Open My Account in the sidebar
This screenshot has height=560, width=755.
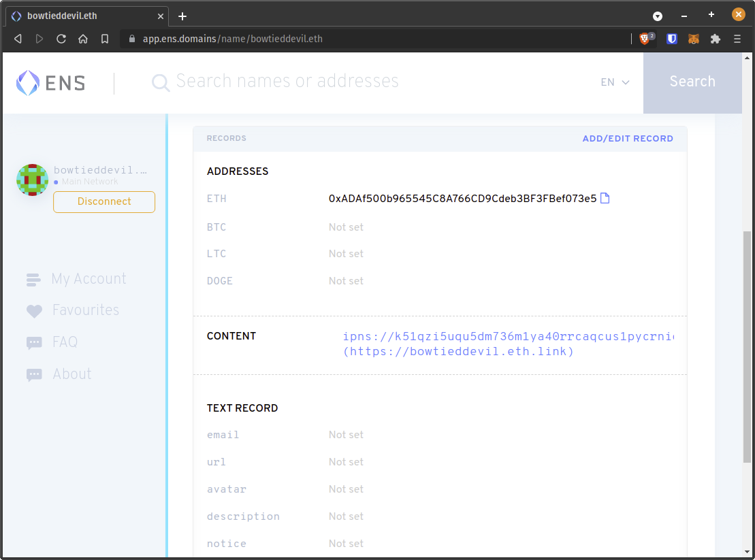(x=89, y=279)
